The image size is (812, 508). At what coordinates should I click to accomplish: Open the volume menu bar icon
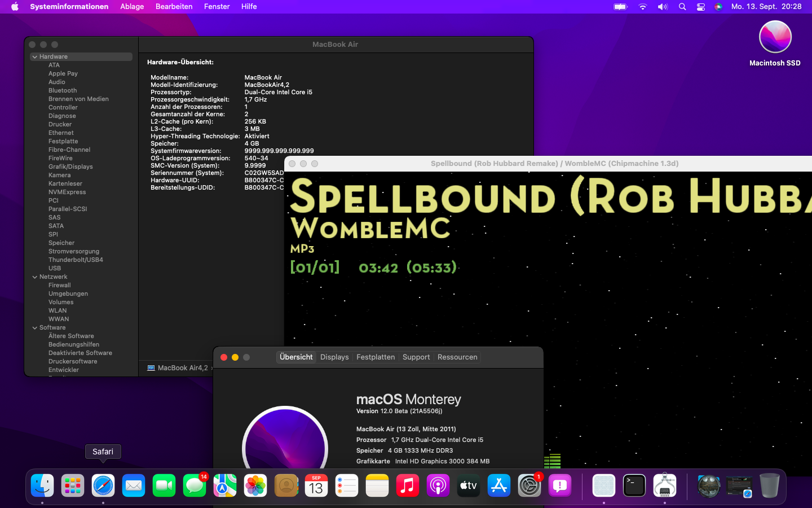[663, 7]
